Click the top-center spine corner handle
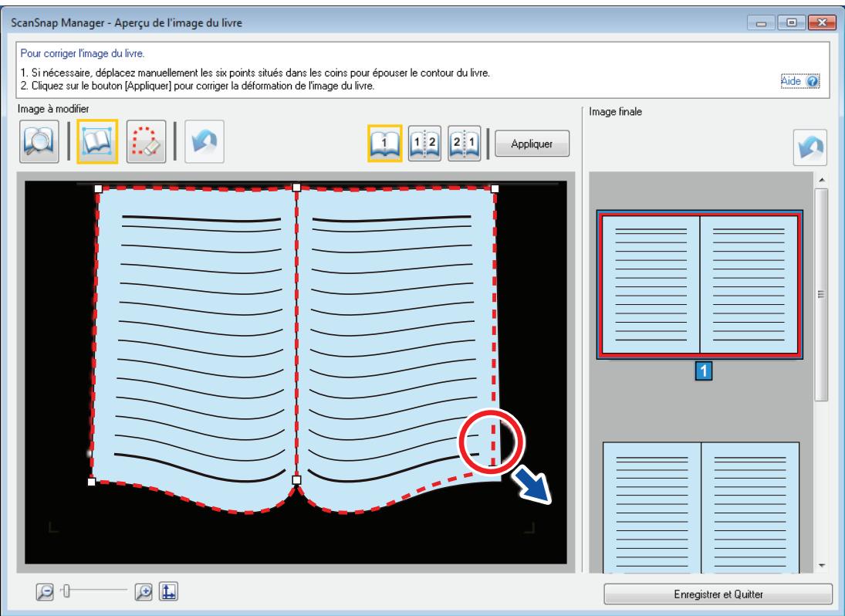 pyautogui.click(x=296, y=187)
